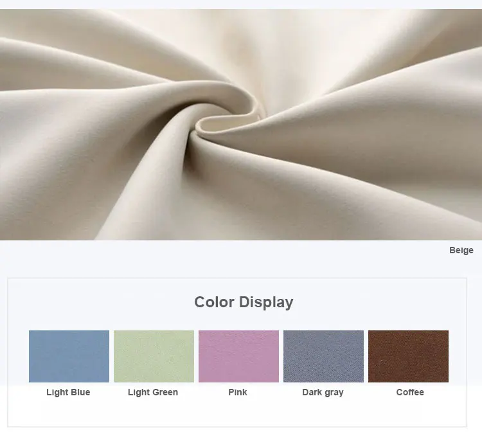Click the twisted swirl center of fabric
The width and height of the screenshot is (482, 448).
click(x=228, y=123)
